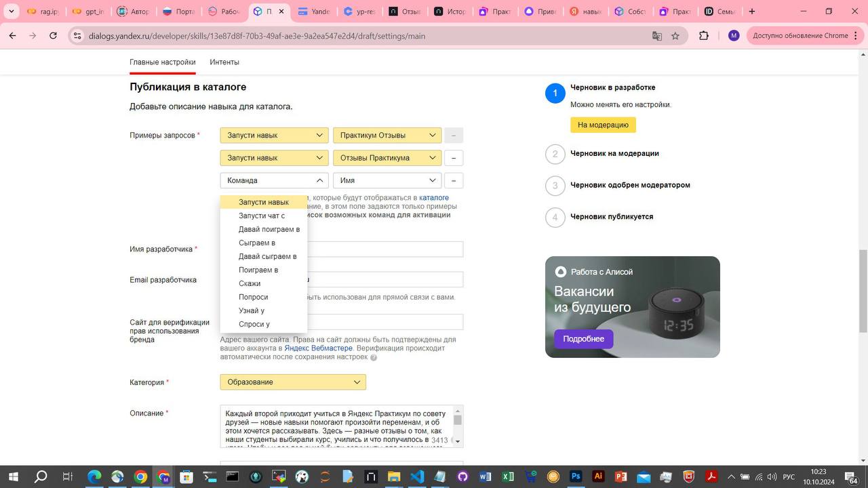This screenshot has height=488, width=868.
Task: Open the 'Отзывы Практикума' name dropdown
Action: [387, 158]
